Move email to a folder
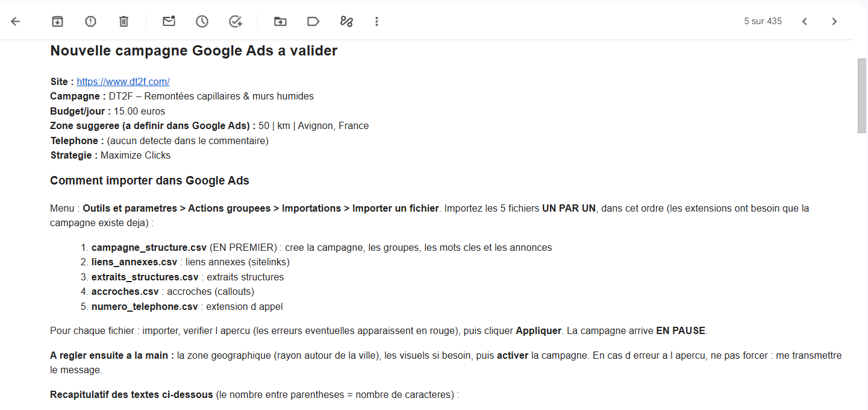Image resolution: width=868 pixels, height=410 pixels. click(280, 21)
